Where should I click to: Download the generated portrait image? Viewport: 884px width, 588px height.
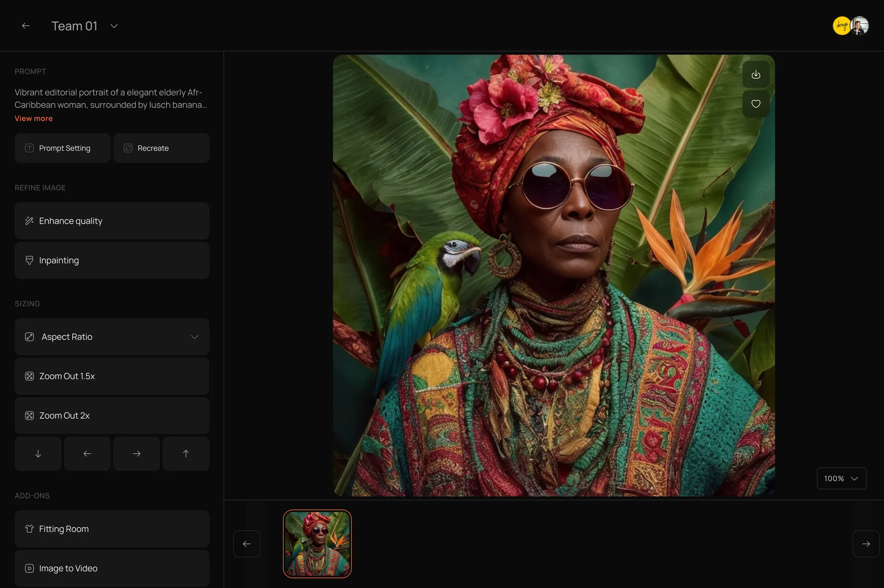click(x=755, y=75)
